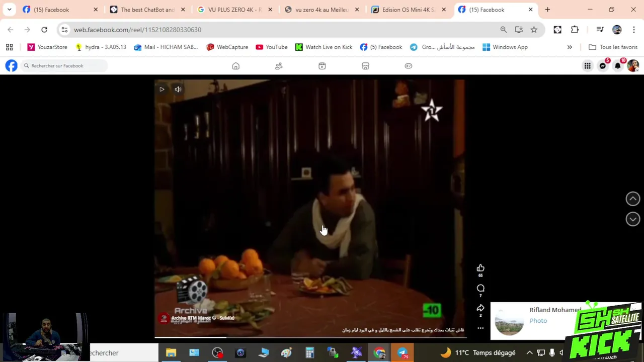Focus the Rechercher sur Facebook search field
The height and width of the screenshot is (362, 644).
64,66
